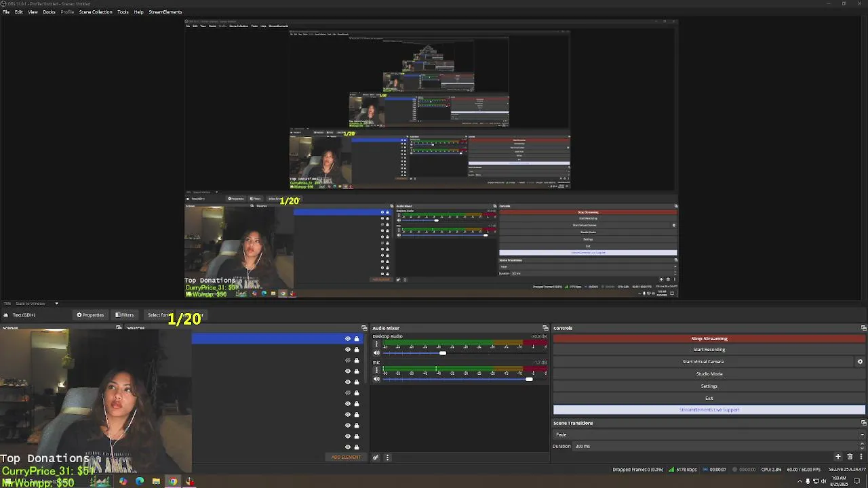Toggle eye of source directly below highlighted row
This screenshot has width=868, height=488.
point(348,350)
